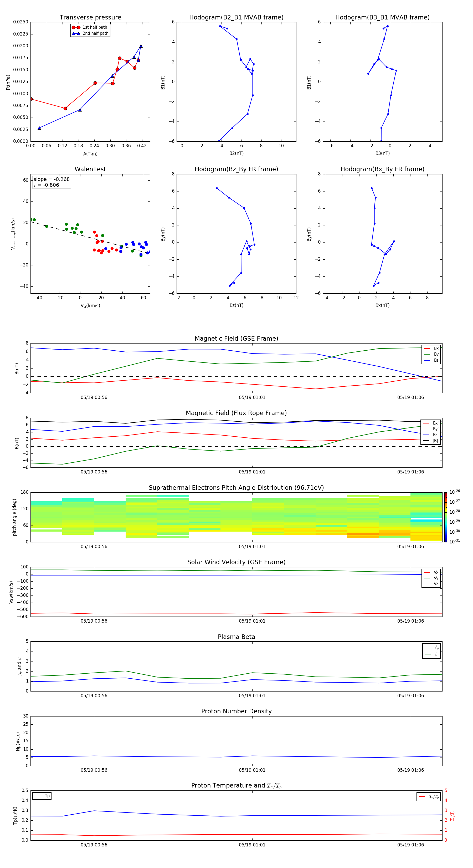Click '05/19 00:56' tick under Plasma Beta panel
Screen dimensions: 473x868
click(x=94, y=696)
